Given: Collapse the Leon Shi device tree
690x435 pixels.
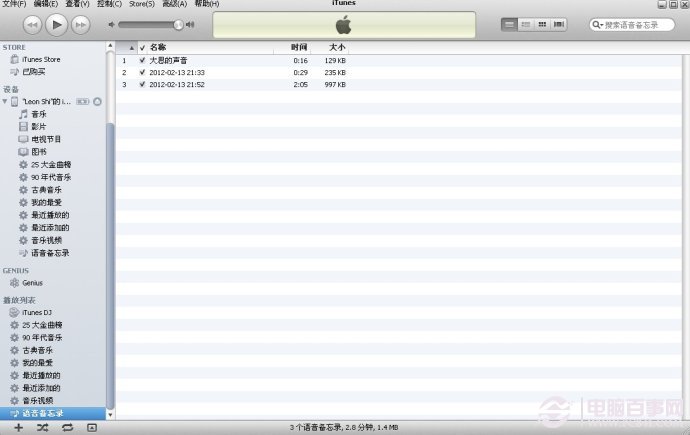Looking at the screenshot, I should (5, 102).
